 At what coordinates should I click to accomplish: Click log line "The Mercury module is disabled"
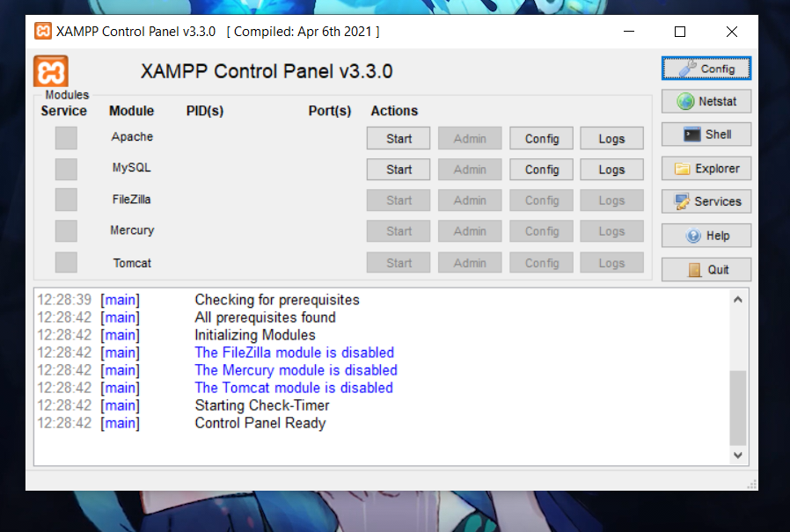click(296, 370)
